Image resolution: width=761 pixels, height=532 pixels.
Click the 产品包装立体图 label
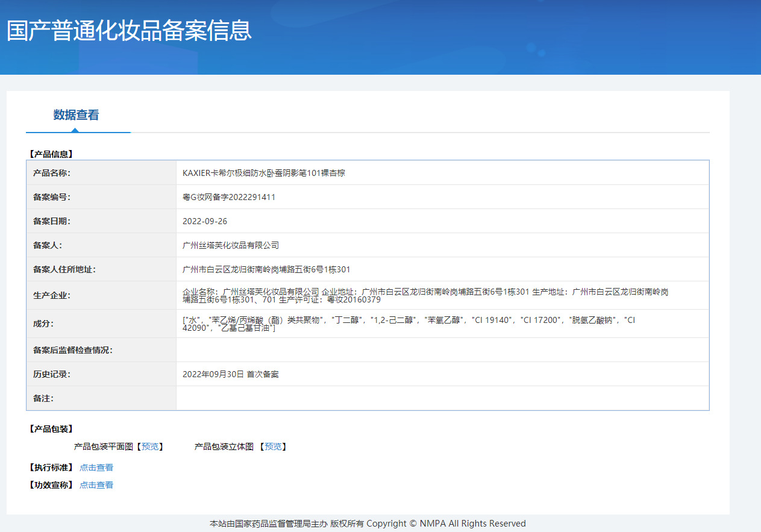[224, 446]
